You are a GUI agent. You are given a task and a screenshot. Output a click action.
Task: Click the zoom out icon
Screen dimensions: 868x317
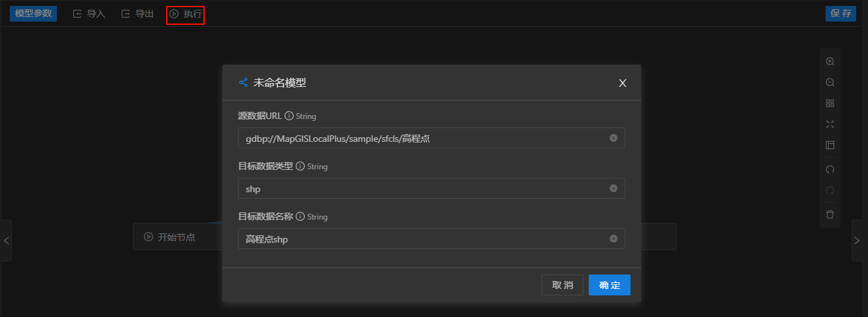click(830, 82)
